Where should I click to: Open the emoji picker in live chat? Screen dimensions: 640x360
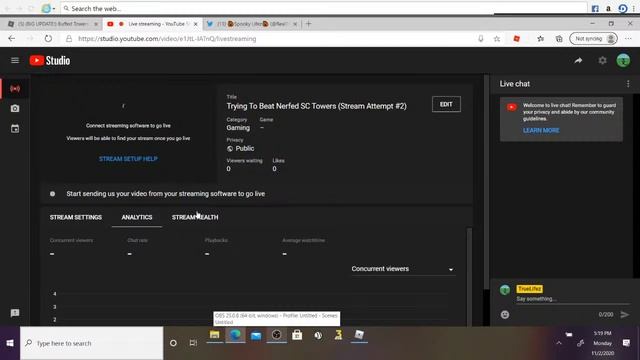pyautogui.click(x=505, y=314)
